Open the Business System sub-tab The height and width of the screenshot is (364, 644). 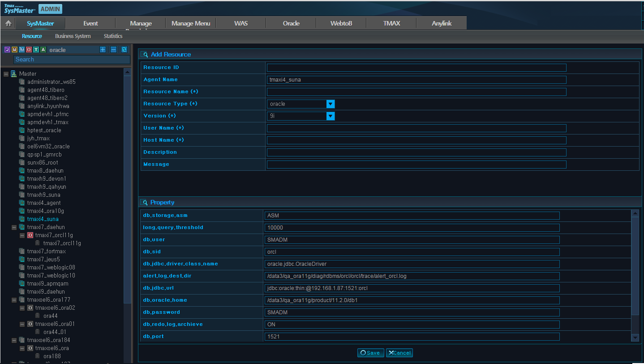pyautogui.click(x=73, y=36)
